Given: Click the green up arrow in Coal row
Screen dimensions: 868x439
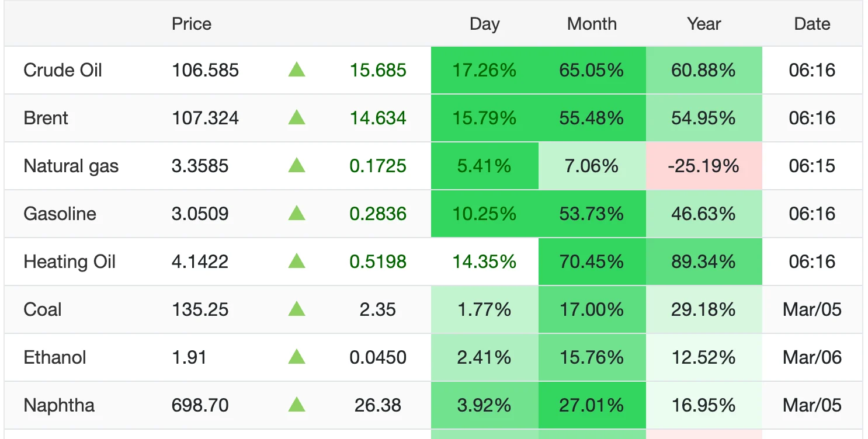Looking at the screenshot, I should coord(297,309).
